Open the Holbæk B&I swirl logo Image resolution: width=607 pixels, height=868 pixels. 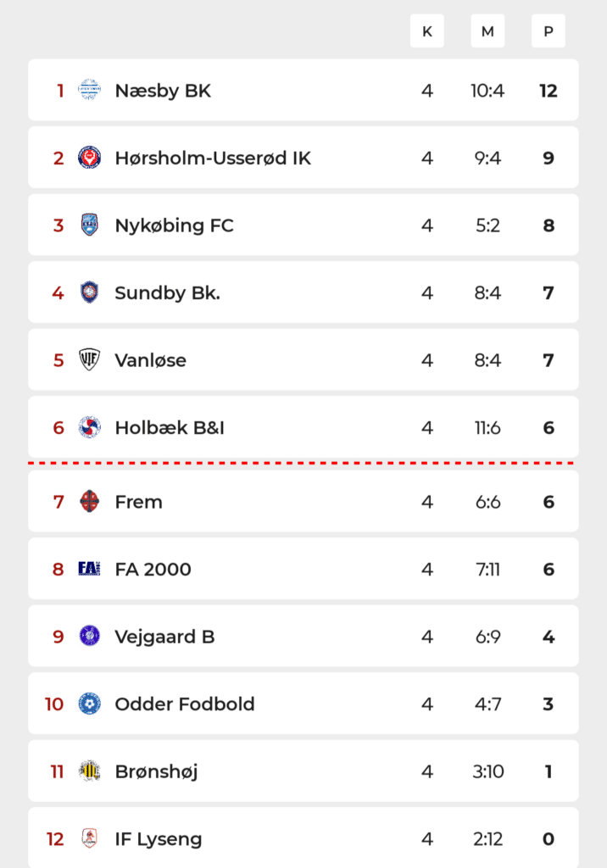(x=89, y=427)
